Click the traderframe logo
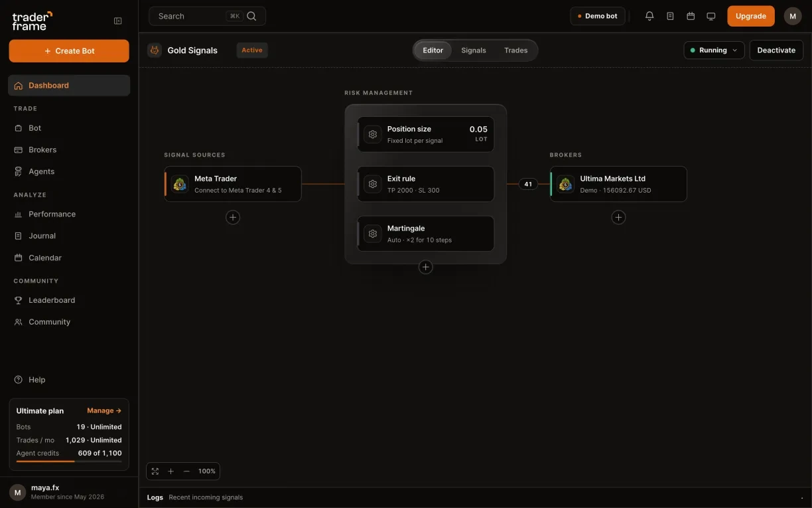 click(x=32, y=21)
